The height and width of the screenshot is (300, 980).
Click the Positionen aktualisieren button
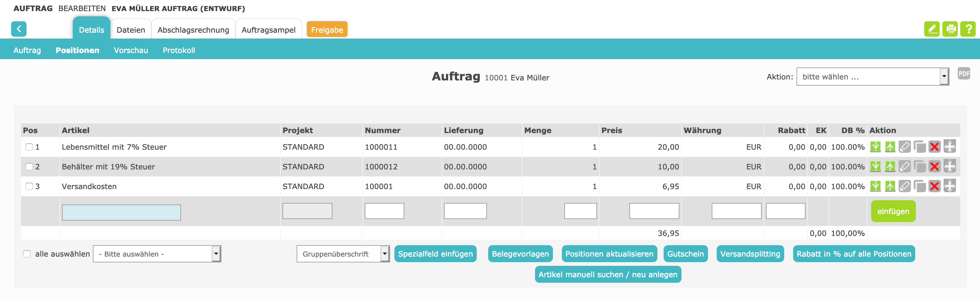609,253
